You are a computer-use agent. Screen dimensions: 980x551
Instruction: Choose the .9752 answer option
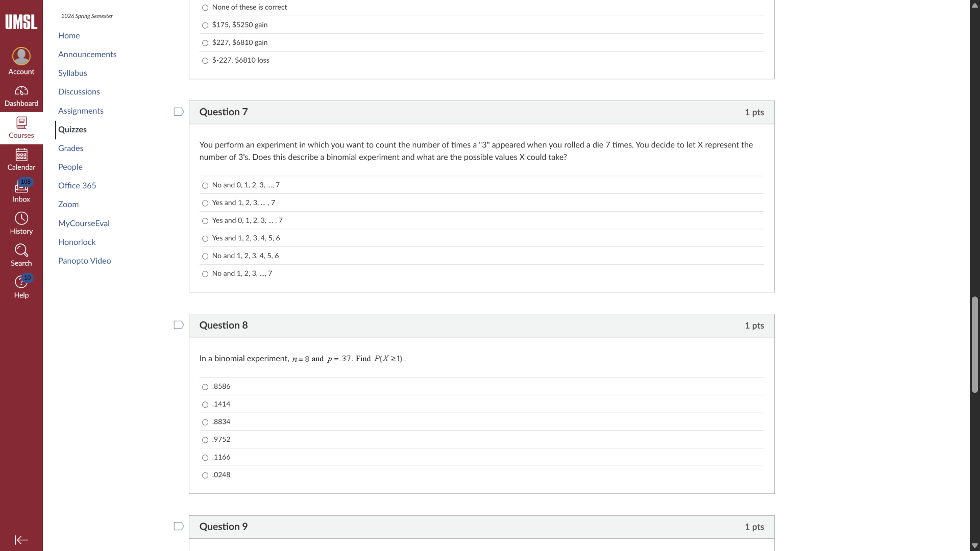[x=205, y=440]
